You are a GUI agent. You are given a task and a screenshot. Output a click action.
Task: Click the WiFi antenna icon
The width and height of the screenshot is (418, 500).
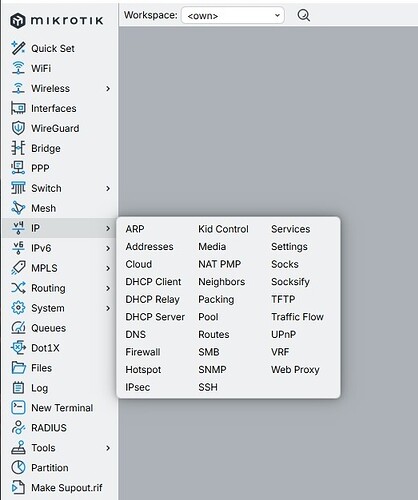coord(18,68)
